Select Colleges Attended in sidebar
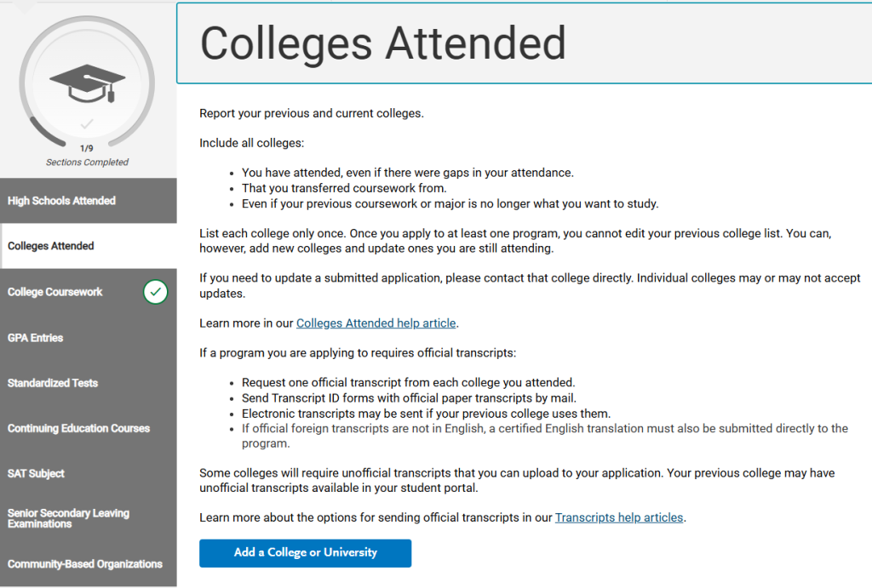Screen dimensions: 872x588 51,246
